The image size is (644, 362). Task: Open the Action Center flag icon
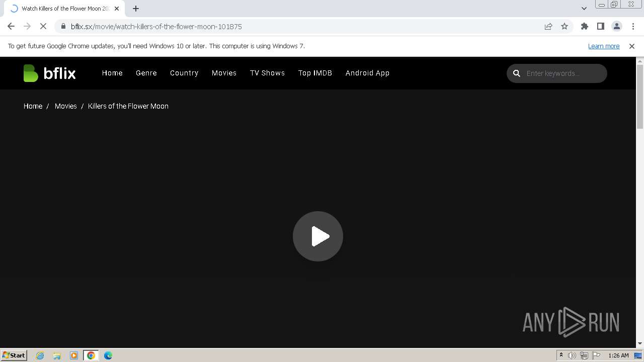tap(596, 355)
